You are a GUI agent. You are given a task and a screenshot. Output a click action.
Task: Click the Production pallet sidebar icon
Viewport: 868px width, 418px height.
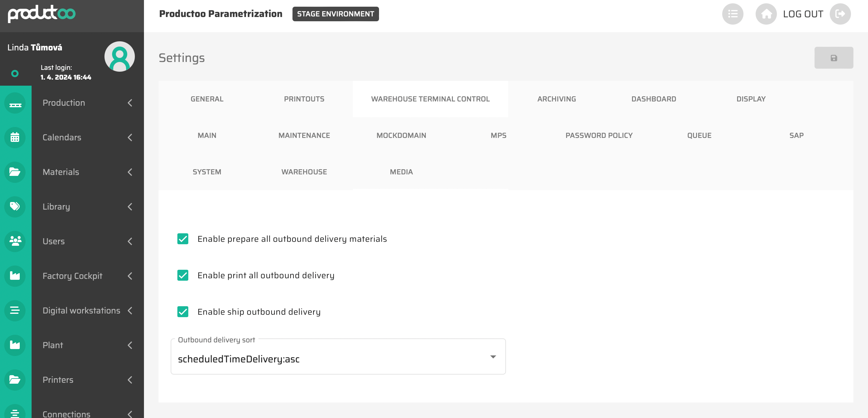tap(15, 103)
